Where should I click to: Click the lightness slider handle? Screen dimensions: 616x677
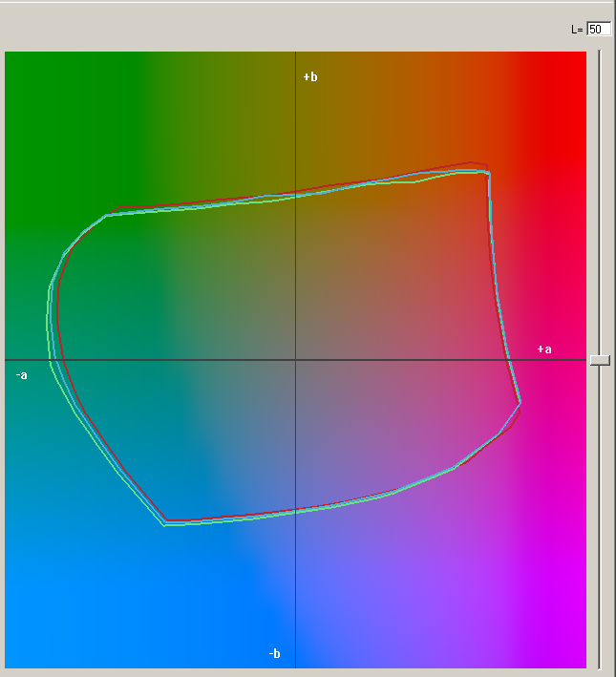(x=600, y=360)
